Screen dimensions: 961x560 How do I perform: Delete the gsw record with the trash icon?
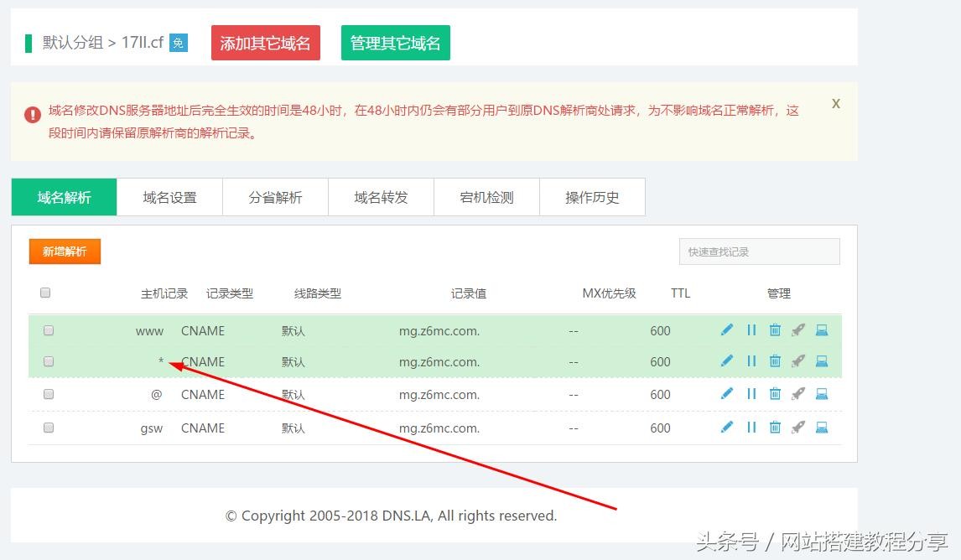[775, 428]
